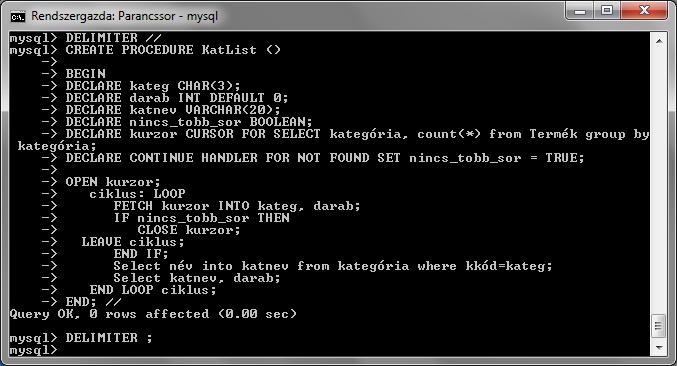
Task: Click the BEGIN keyword line
Action: (85, 74)
